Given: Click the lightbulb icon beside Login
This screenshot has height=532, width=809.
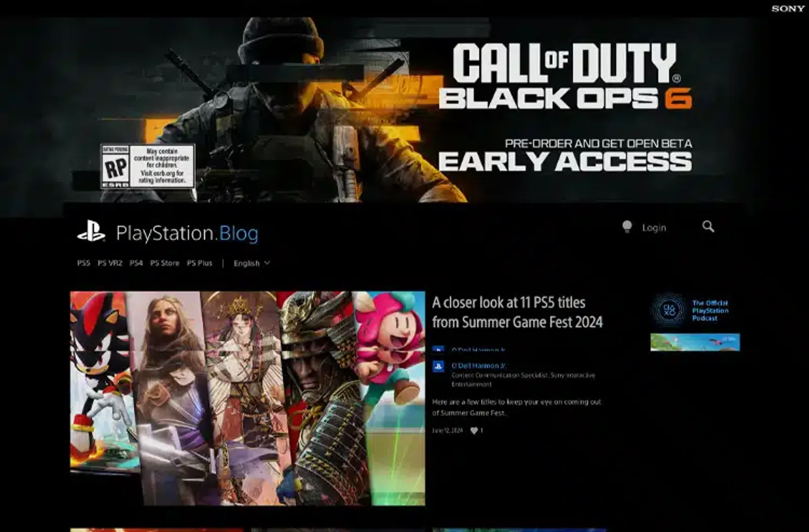Looking at the screenshot, I should click(x=627, y=227).
